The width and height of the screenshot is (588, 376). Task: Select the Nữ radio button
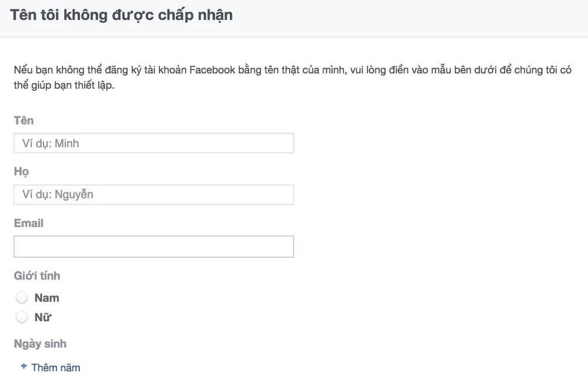point(22,318)
